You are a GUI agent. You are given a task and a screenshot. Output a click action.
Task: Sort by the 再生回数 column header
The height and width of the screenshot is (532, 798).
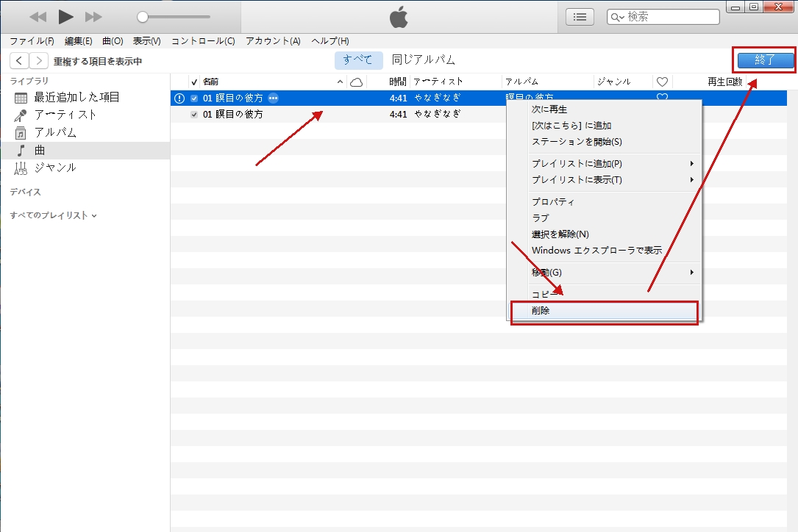(725, 82)
